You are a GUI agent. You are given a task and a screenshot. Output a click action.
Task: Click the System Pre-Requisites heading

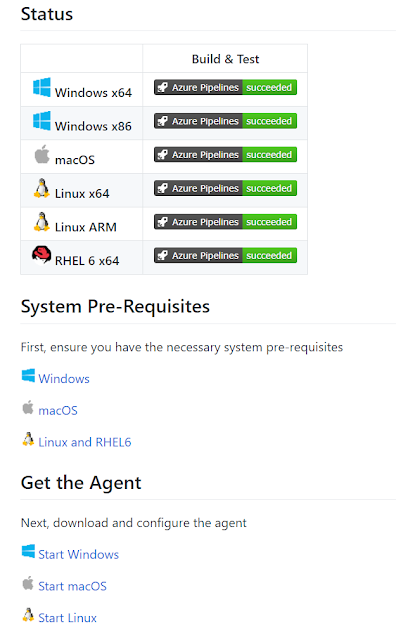(x=115, y=307)
